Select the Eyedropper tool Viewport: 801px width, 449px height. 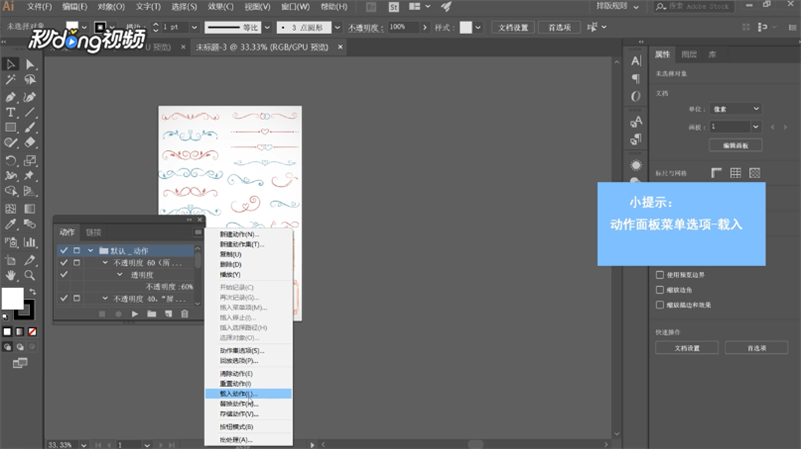pyautogui.click(x=11, y=224)
